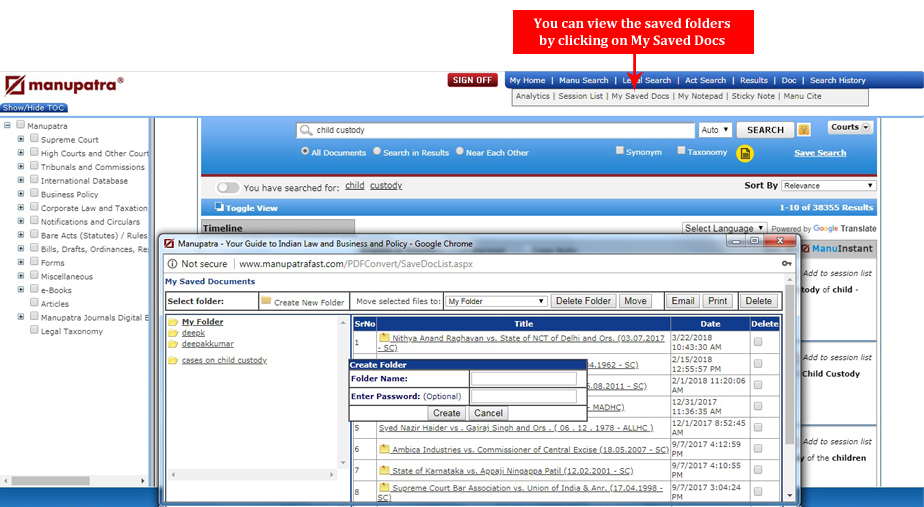
Task: Open the yellow notes icon beside Taxonomy
Action: pos(745,153)
